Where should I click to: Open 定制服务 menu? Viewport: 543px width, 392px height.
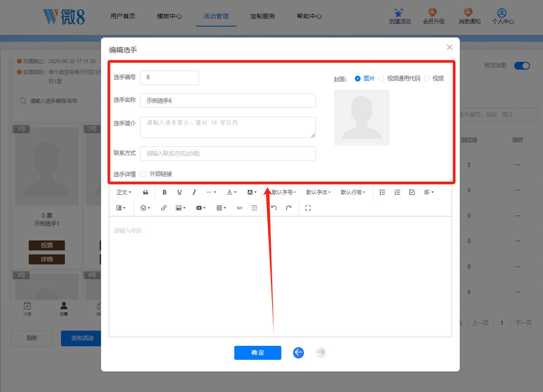(262, 16)
